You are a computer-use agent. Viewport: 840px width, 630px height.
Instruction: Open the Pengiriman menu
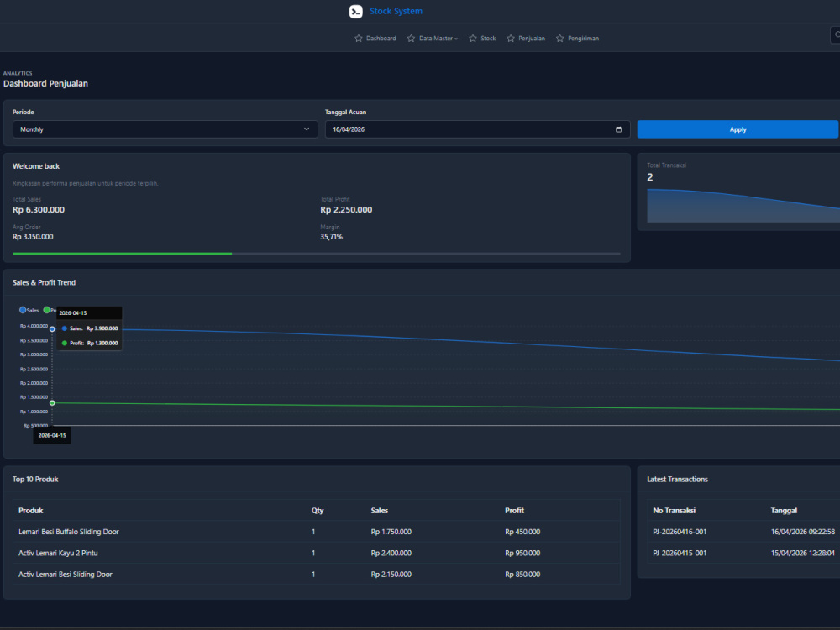point(584,39)
